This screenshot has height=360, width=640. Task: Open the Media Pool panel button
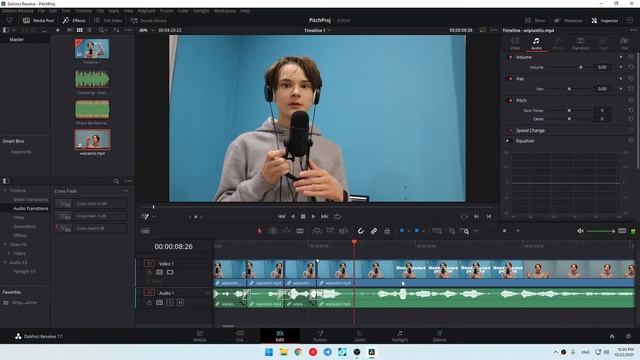[38, 20]
